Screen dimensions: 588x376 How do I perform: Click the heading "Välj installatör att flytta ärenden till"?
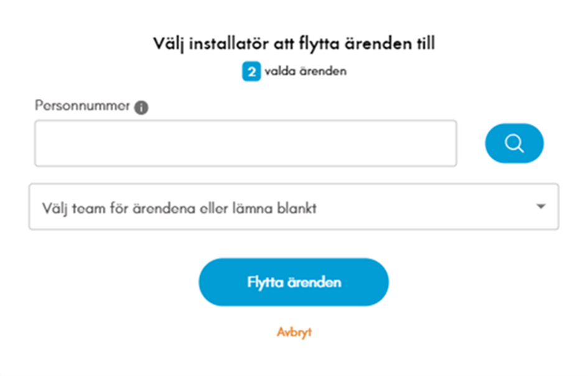294,44
